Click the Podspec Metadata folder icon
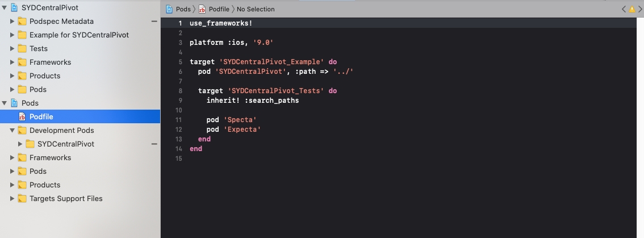644x238 pixels. tap(22, 22)
